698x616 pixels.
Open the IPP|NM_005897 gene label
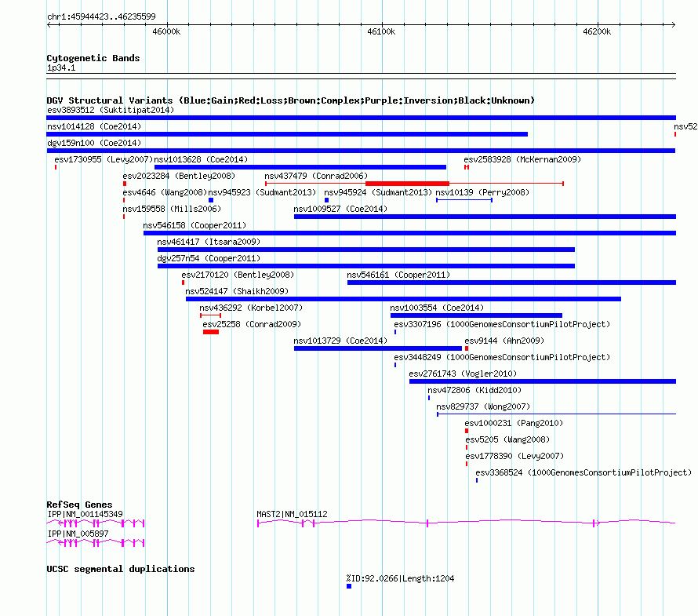click(x=78, y=534)
